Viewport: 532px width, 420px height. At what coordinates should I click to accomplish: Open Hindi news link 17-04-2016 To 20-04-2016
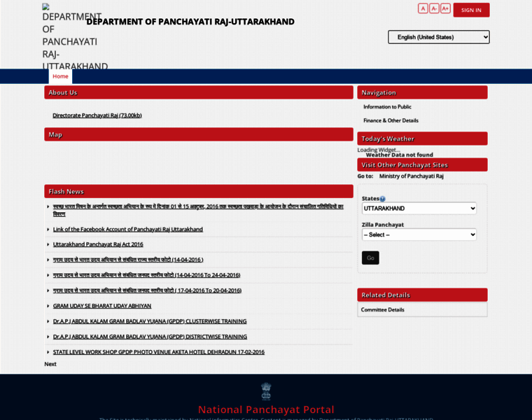[147, 290]
